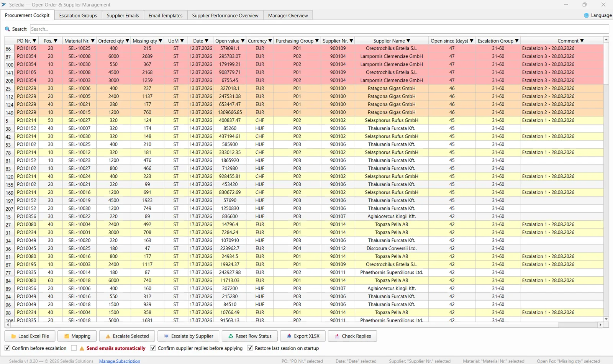Click the recycle icon on Reset Row Status

tap(231, 336)
